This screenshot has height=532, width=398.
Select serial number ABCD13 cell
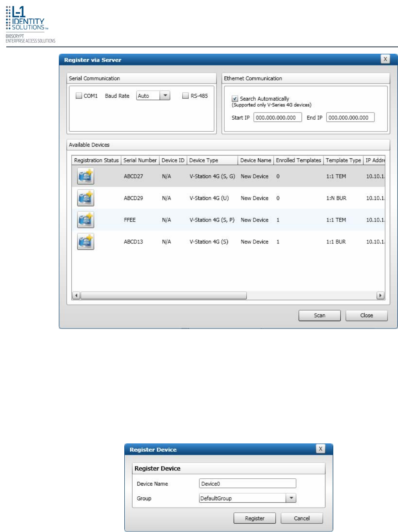133,242
